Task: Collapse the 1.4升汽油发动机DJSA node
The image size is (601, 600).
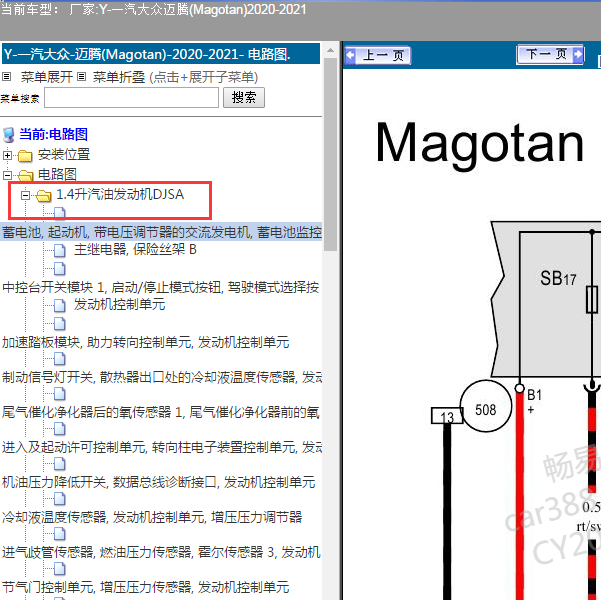Action: pyautogui.click(x=25, y=196)
